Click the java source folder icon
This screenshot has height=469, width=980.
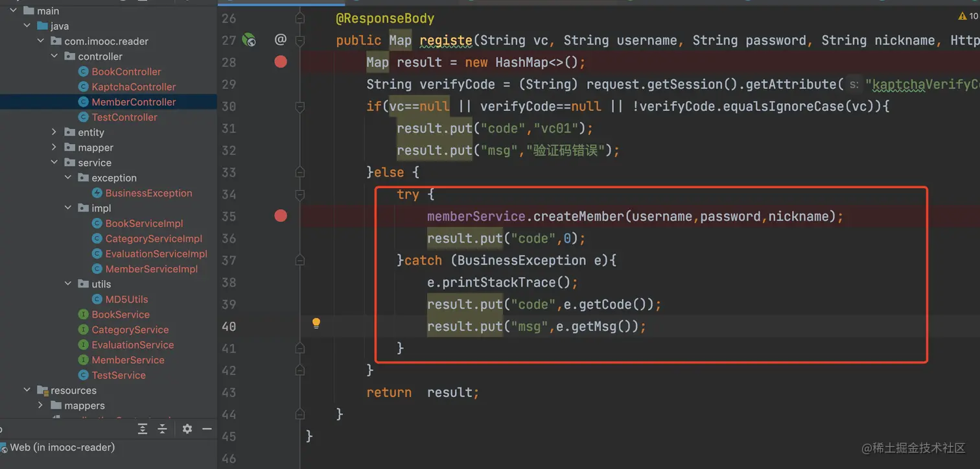(43, 26)
